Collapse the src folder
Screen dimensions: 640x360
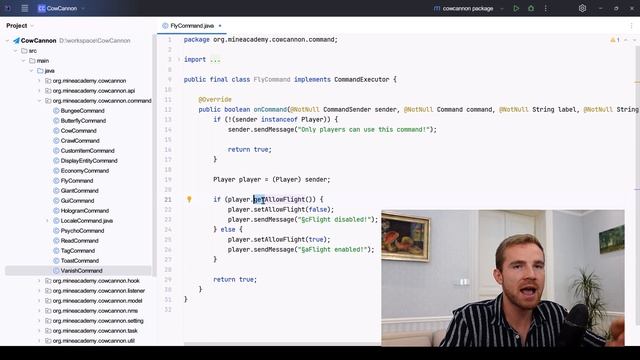tap(16, 51)
